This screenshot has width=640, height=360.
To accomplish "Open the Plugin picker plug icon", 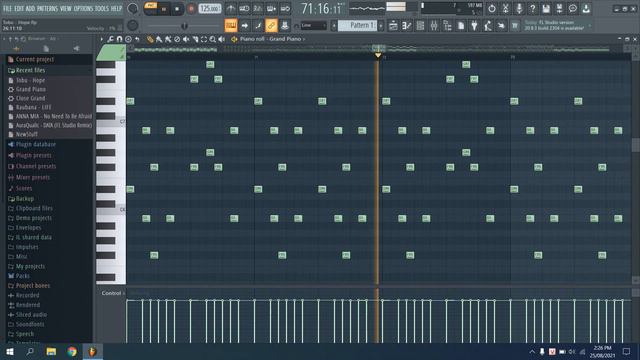I will click(x=474, y=26).
